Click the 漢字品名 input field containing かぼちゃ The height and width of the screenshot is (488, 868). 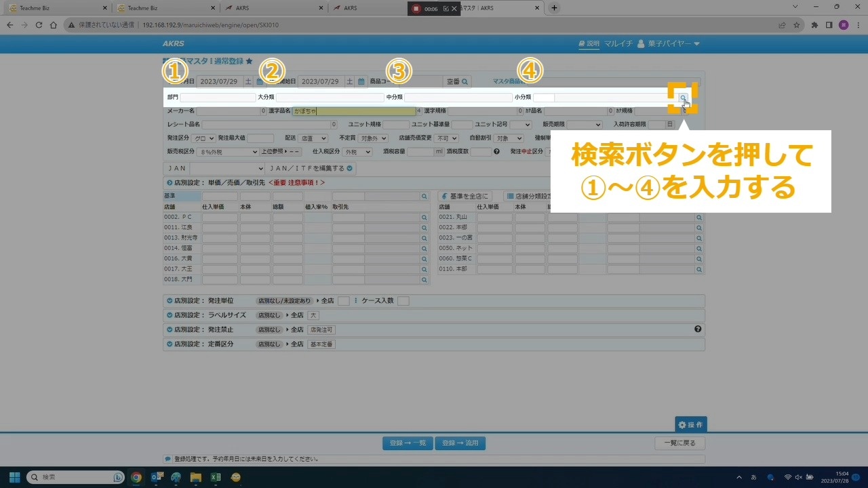pos(353,111)
